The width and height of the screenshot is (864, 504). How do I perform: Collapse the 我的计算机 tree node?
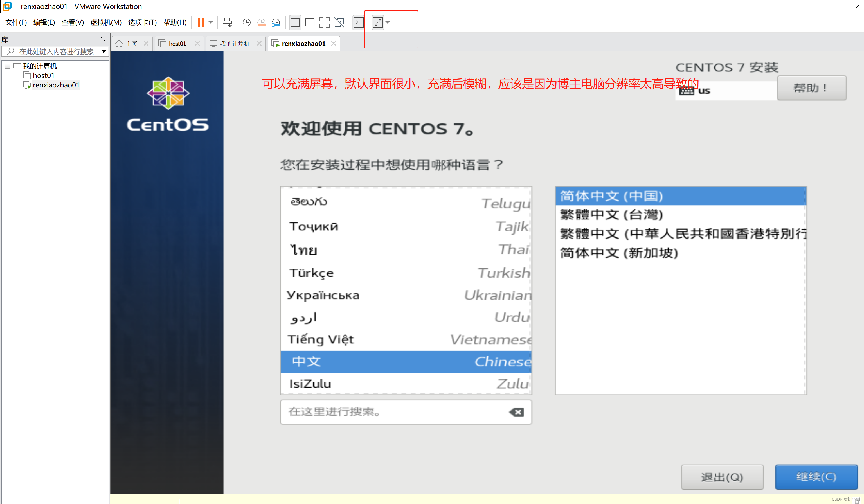[7, 66]
